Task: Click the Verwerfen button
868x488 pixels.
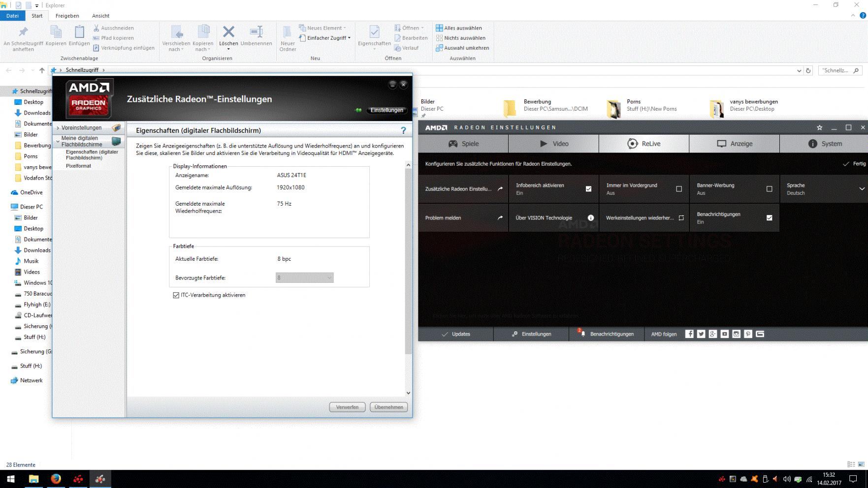Action: (347, 407)
